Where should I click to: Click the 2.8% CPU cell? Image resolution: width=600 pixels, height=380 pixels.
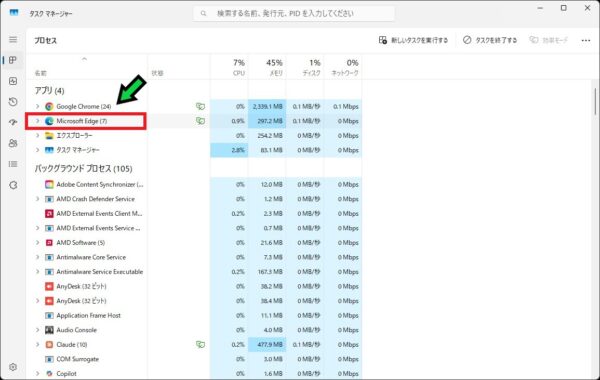(x=229, y=150)
